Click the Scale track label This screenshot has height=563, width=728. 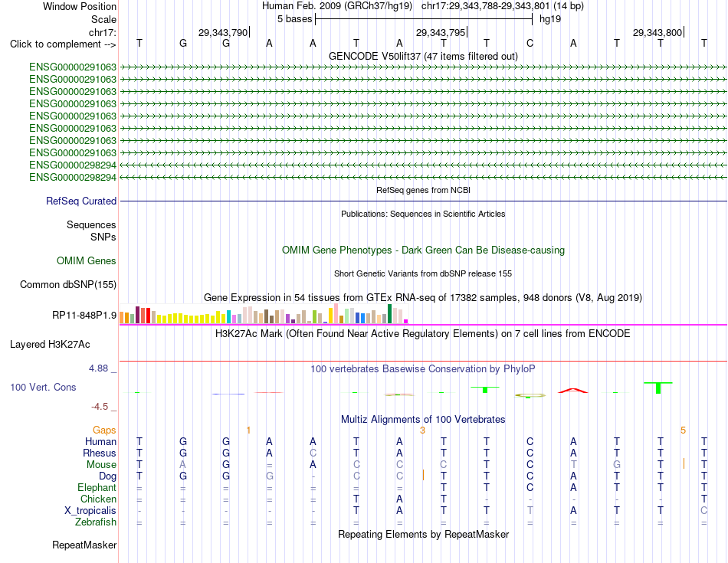click(x=103, y=19)
